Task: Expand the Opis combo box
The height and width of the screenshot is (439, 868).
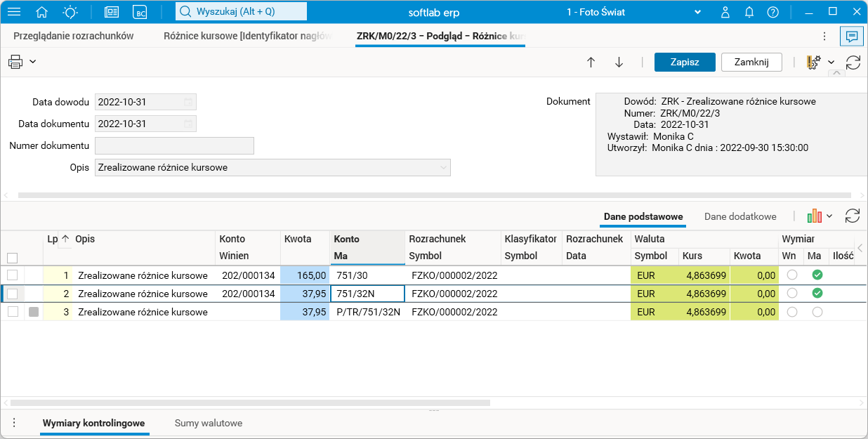Action: pyautogui.click(x=443, y=167)
